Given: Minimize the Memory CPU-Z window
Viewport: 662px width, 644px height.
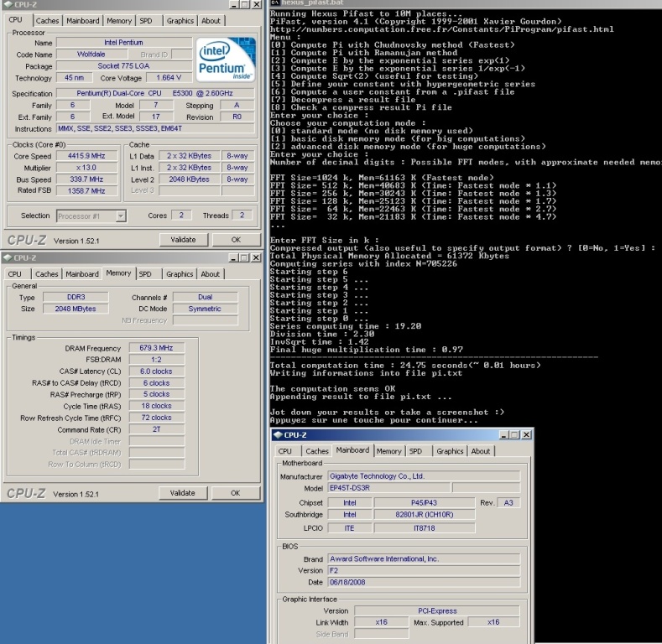Looking at the screenshot, I should 234,257.
